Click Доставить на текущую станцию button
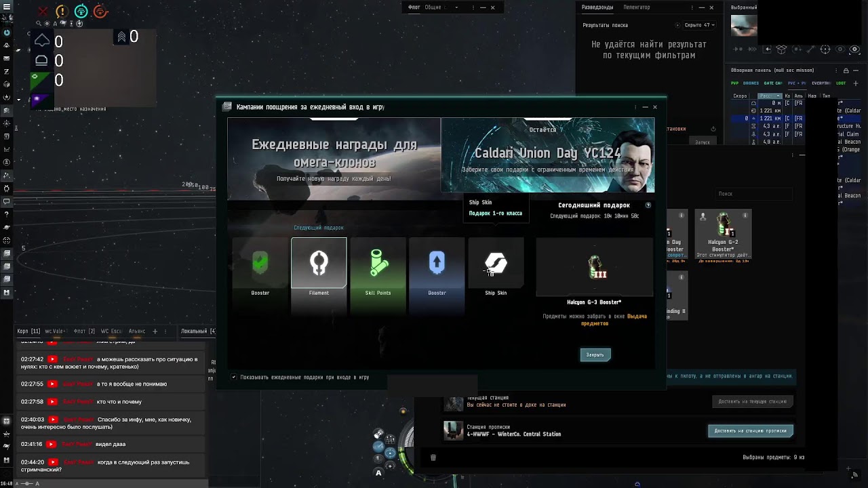 pos(752,401)
